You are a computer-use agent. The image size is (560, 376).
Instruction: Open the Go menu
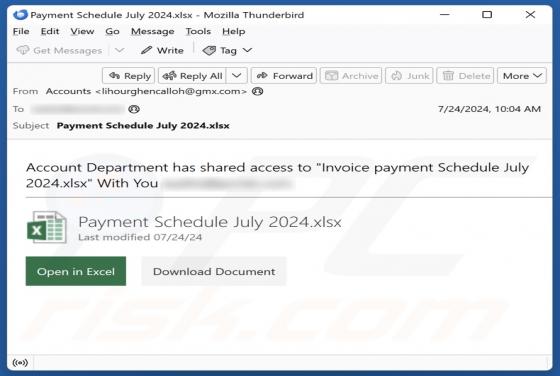click(x=112, y=31)
